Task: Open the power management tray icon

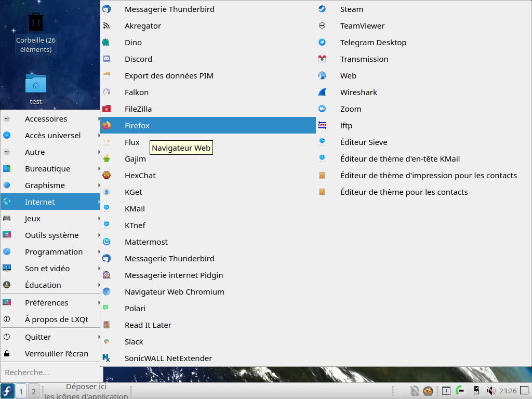Action: pos(460,391)
